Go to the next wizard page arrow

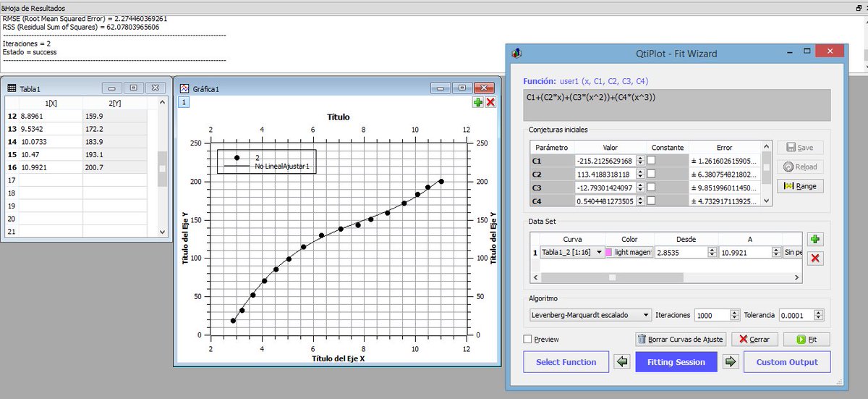coord(730,362)
